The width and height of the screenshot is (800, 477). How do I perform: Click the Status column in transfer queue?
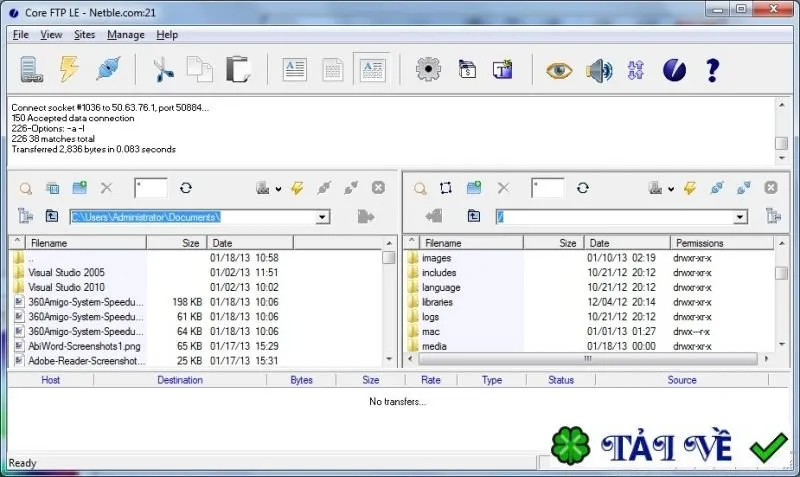(561, 380)
